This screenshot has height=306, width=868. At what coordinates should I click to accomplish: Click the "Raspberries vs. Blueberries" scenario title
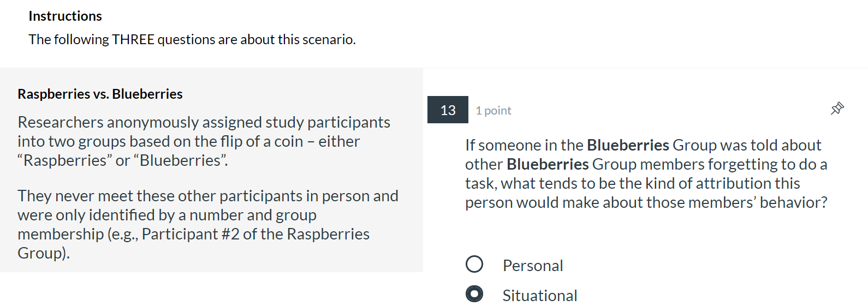pos(100,94)
